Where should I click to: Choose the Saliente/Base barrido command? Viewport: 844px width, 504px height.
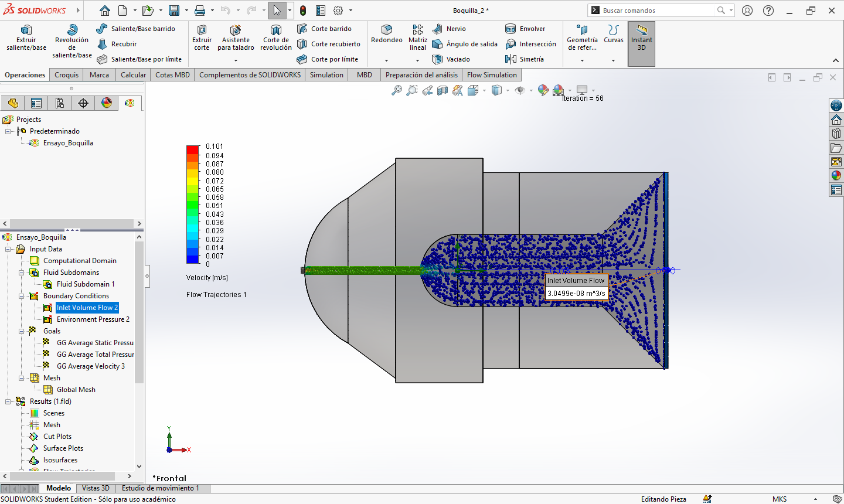click(136, 29)
